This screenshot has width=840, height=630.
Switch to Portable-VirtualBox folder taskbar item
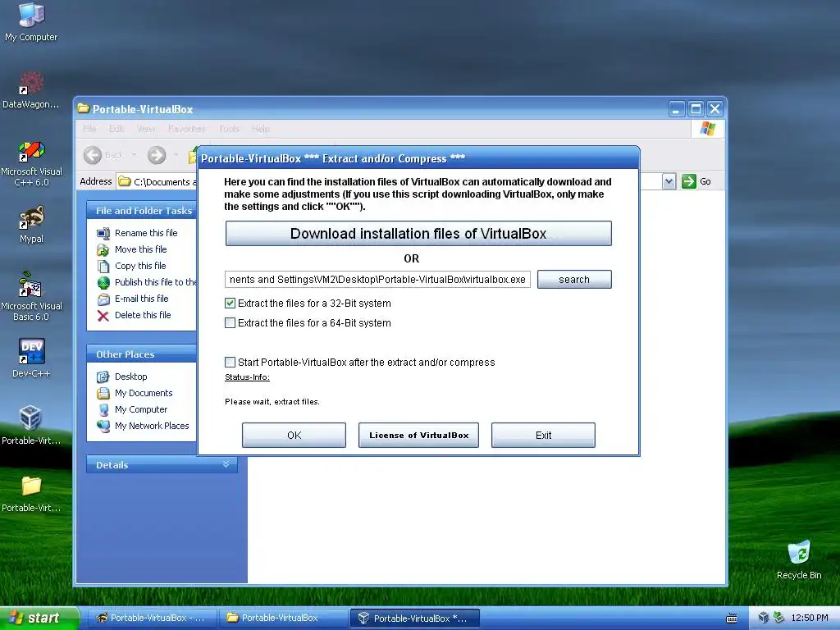pos(283,619)
